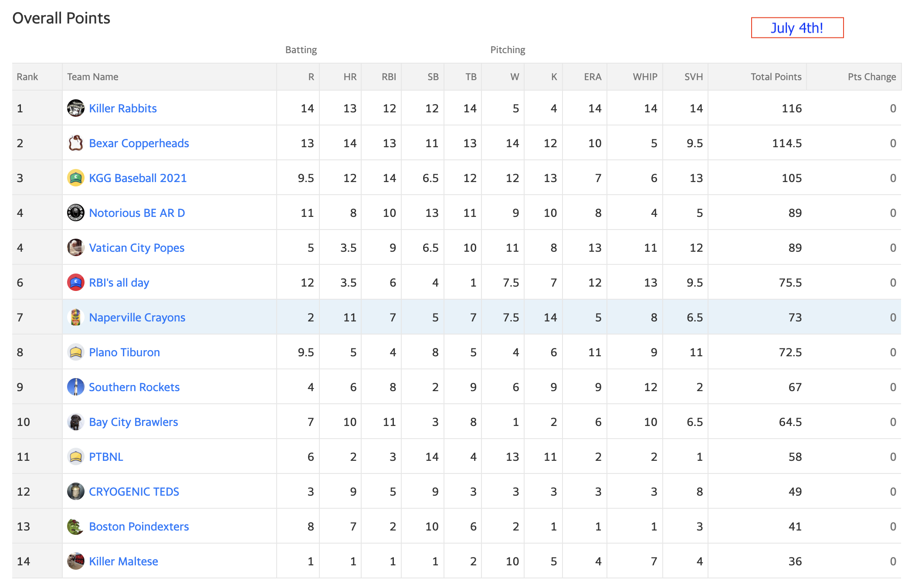Image resolution: width=915 pixels, height=588 pixels.
Task: Open the Bay City Brawlers team link
Action: click(x=133, y=422)
